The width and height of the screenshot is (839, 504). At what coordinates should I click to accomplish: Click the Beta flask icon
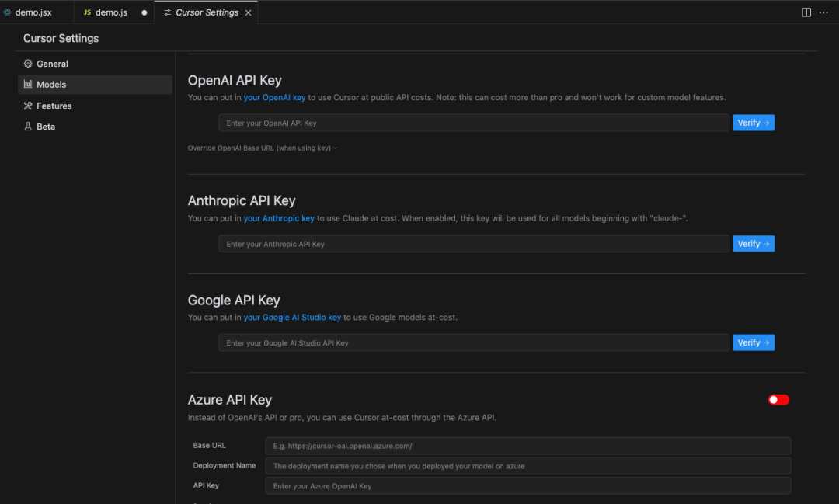28,127
